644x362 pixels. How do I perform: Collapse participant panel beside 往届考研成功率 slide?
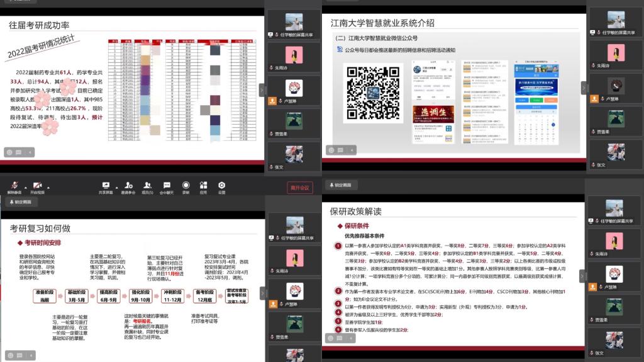[x=263, y=88]
